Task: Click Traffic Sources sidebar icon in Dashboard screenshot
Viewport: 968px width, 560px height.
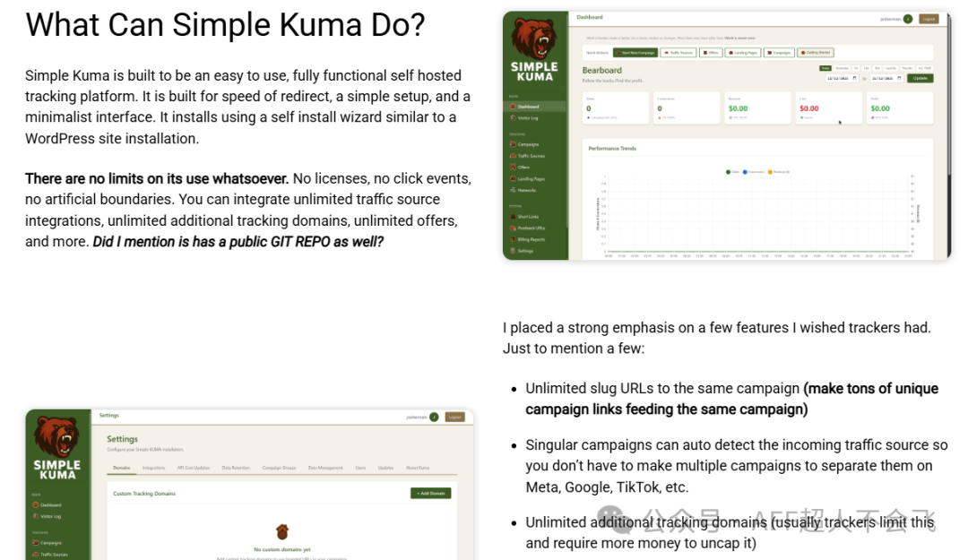Action: pos(513,156)
